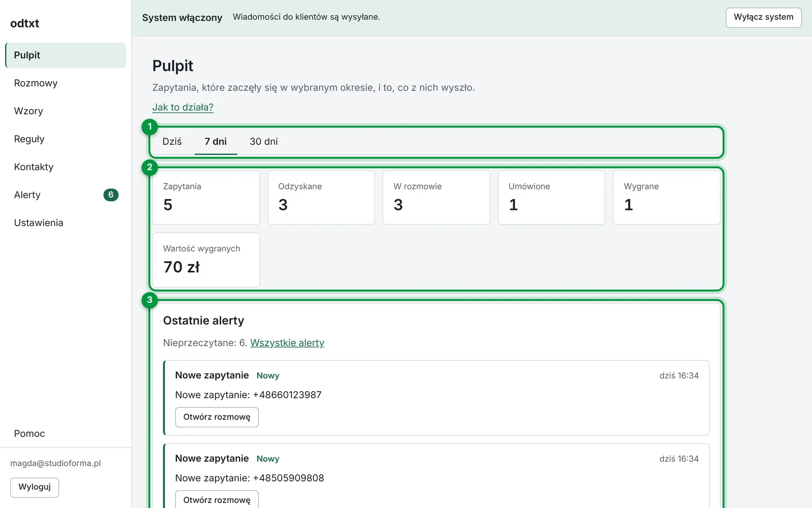Open the Pulpit page in the sidebar
The height and width of the screenshot is (508, 812).
tap(65, 55)
